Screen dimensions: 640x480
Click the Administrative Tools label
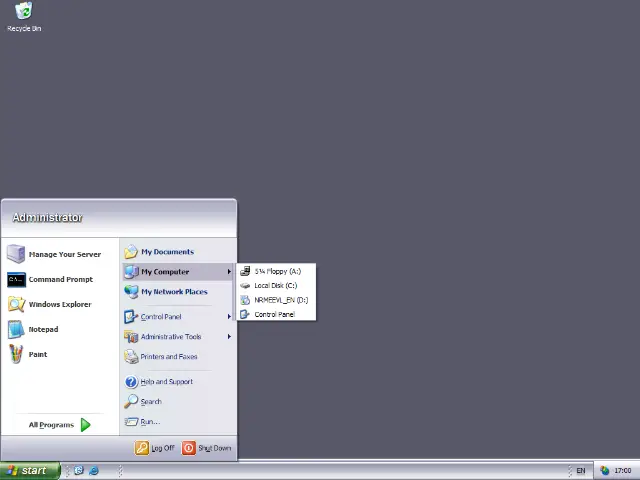pyautogui.click(x=171, y=337)
